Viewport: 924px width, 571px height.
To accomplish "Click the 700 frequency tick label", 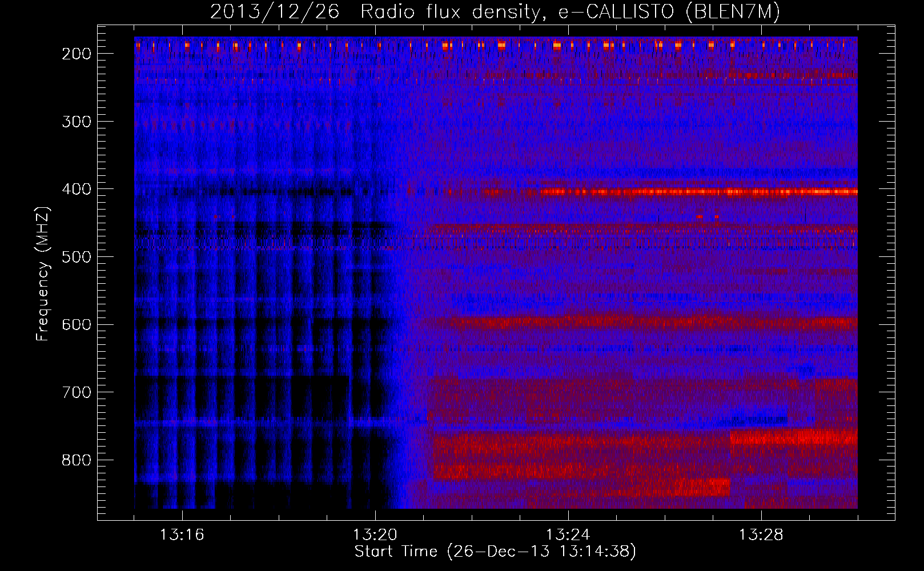I will click(x=76, y=392).
